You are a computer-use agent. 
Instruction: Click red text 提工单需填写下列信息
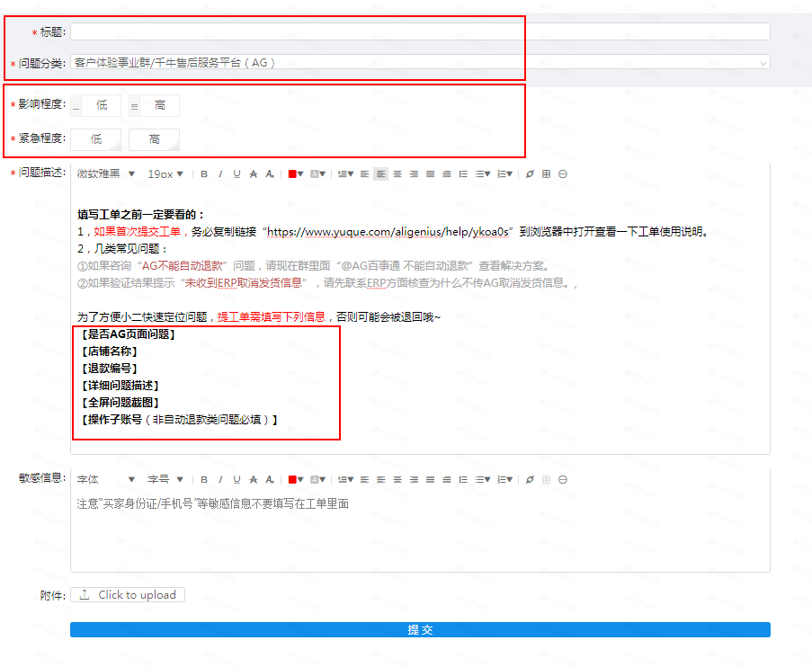271,317
